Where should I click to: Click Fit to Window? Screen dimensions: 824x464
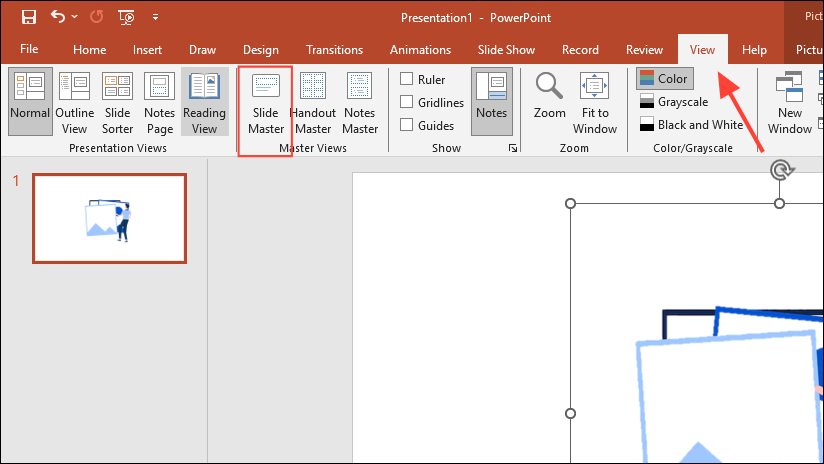(x=595, y=101)
